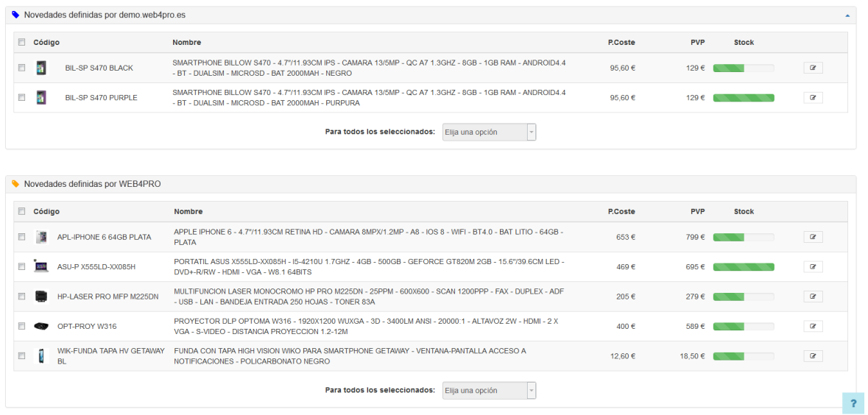Click thumbnail of APL-IPHONE 6 64GB PLATA

click(41, 237)
